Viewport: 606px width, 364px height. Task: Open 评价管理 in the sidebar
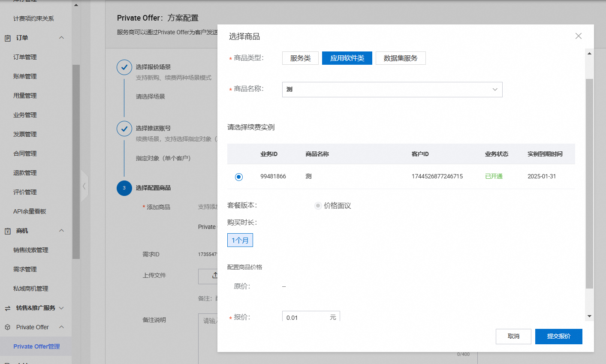point(25,192)
